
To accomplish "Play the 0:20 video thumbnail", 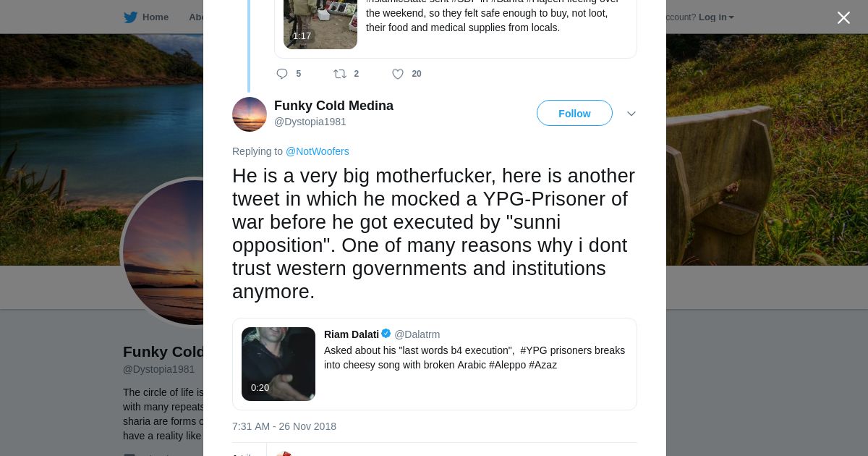I will 278,363.
